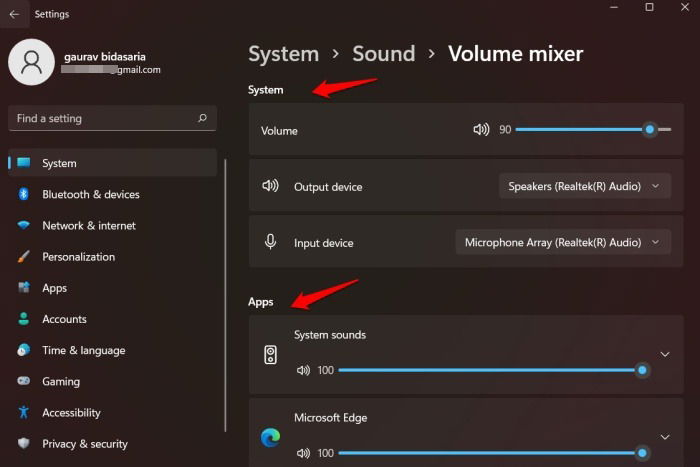
Task: Expand the Microsoft Edge options chevron
Action: coord(665,437)
